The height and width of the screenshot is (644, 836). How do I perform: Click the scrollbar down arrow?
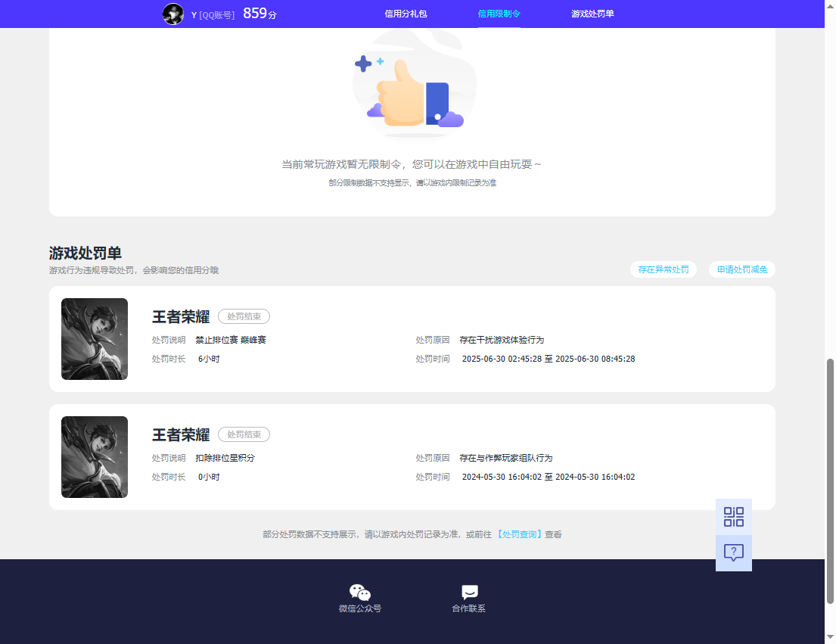click(x=830, y=637)
